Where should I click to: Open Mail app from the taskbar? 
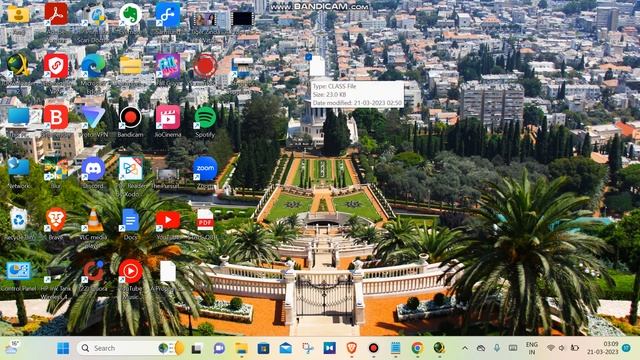286,348
